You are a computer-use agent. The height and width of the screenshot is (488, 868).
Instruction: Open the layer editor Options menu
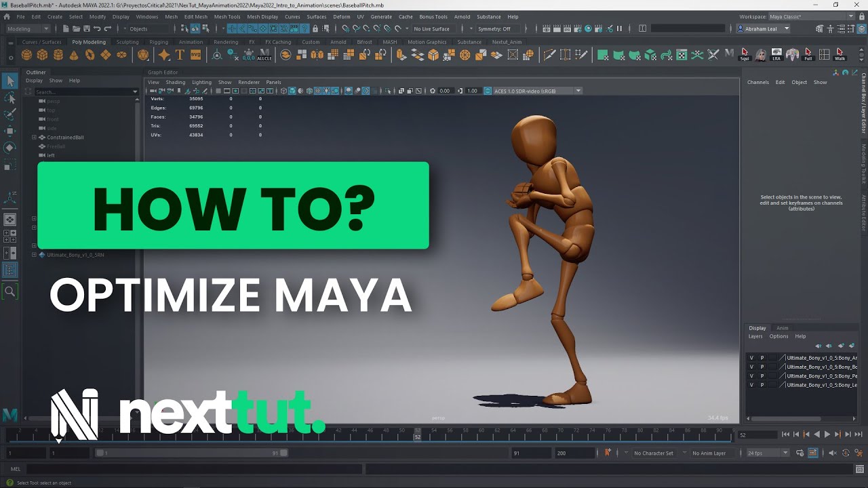[778, 336]
